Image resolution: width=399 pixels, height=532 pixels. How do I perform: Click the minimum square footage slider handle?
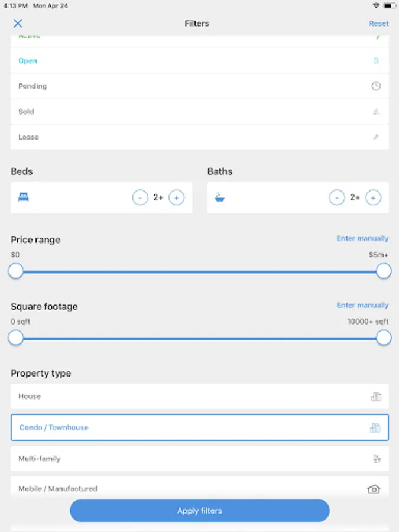(16, 338)
